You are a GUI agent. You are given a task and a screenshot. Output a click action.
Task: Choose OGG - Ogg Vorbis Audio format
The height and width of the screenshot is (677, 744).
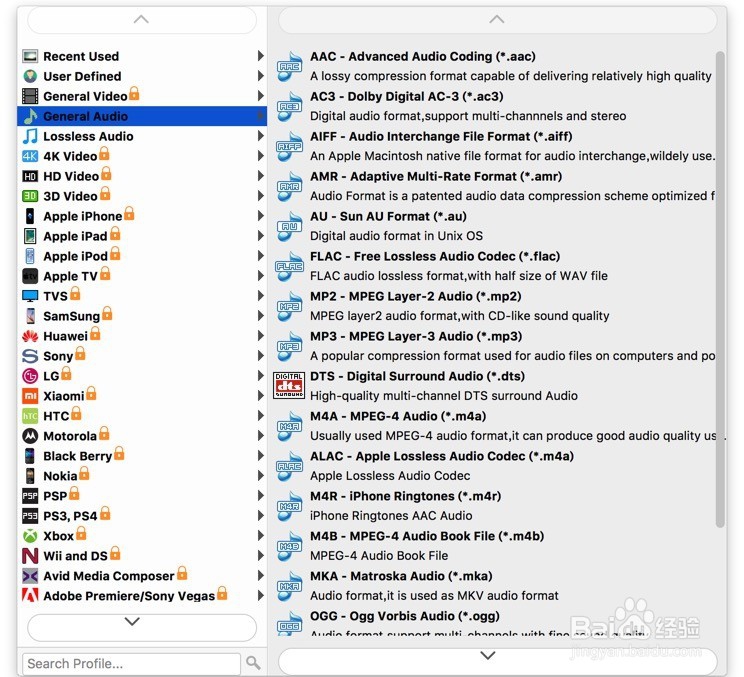[x=495, y=621]
